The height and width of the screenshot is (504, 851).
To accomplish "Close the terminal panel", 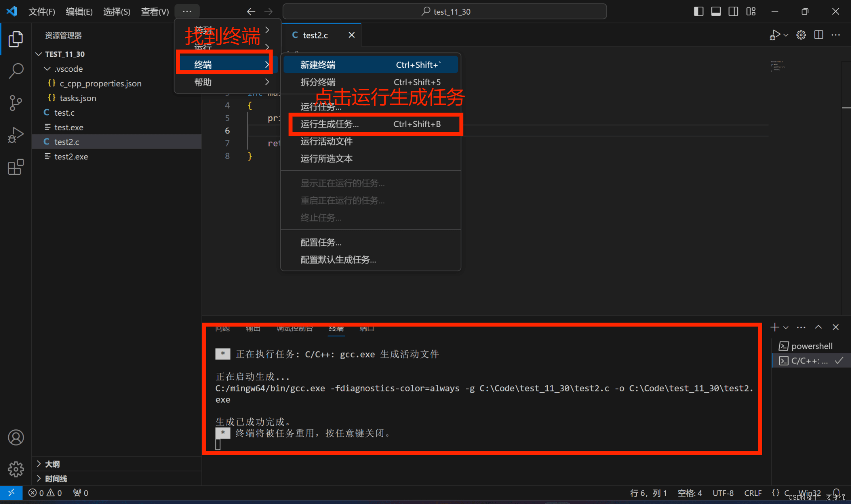I will point(836,327).
